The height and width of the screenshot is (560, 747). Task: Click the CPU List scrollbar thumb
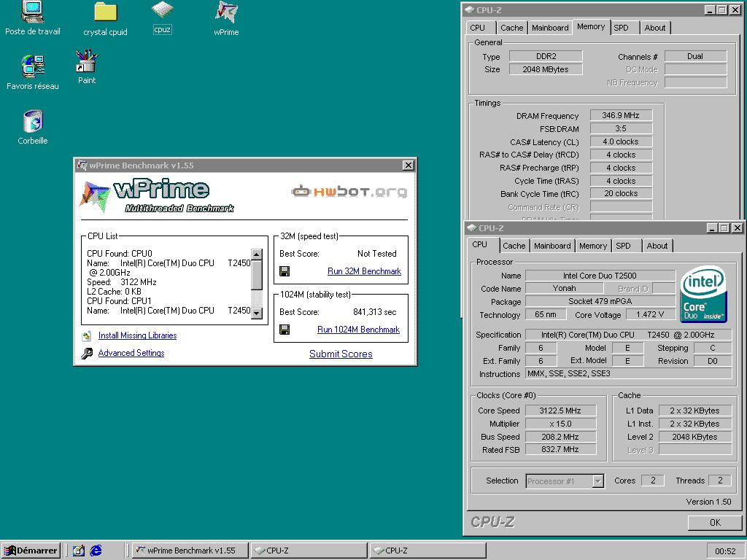256,275
